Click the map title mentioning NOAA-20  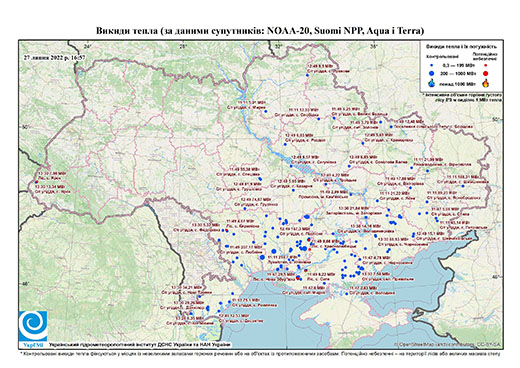click(260, 31)
